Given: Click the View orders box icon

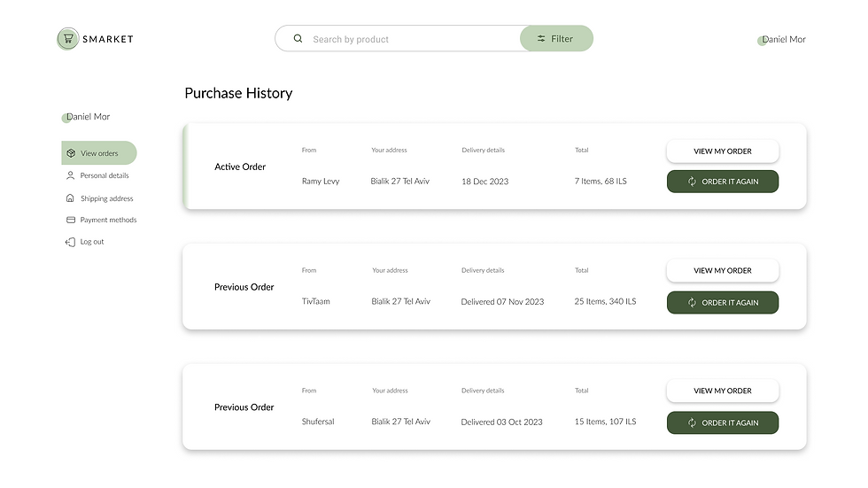Looking at the screenshot, I should (71, 153).
